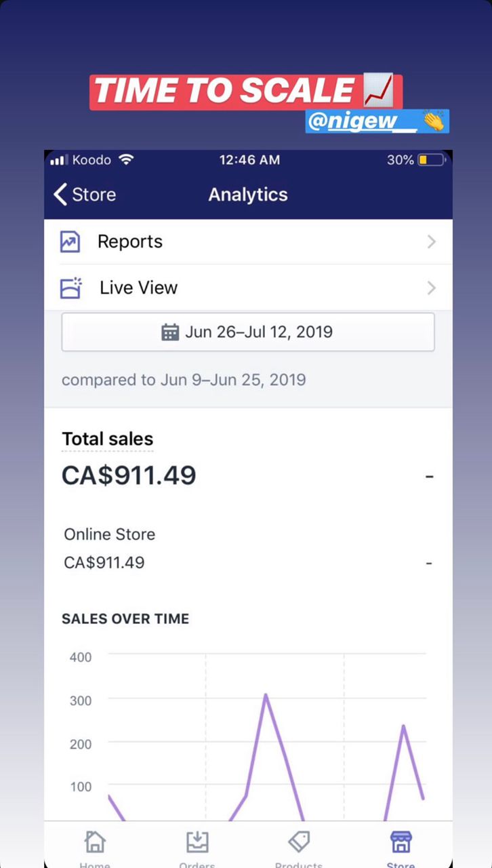Tap the CA$911.49 total sales amount
Screen dimensions: 492x868
tap(129, 475)
